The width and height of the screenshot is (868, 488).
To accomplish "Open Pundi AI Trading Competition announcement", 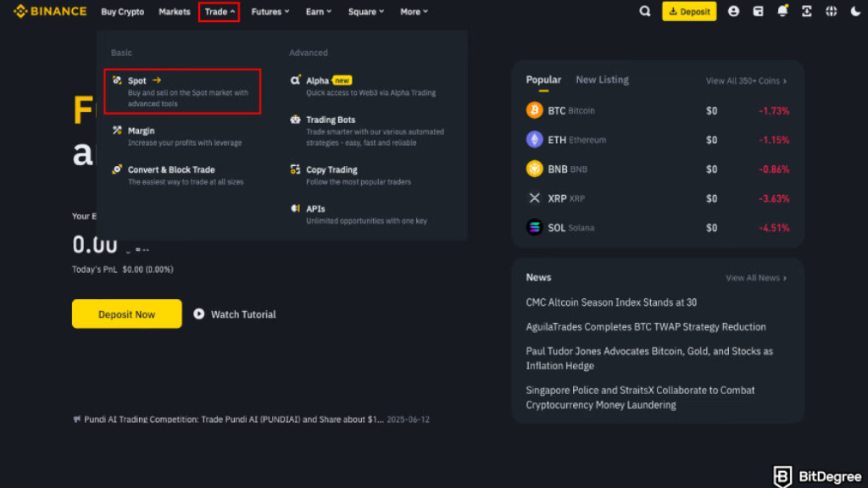I will [x=234, y=419].
